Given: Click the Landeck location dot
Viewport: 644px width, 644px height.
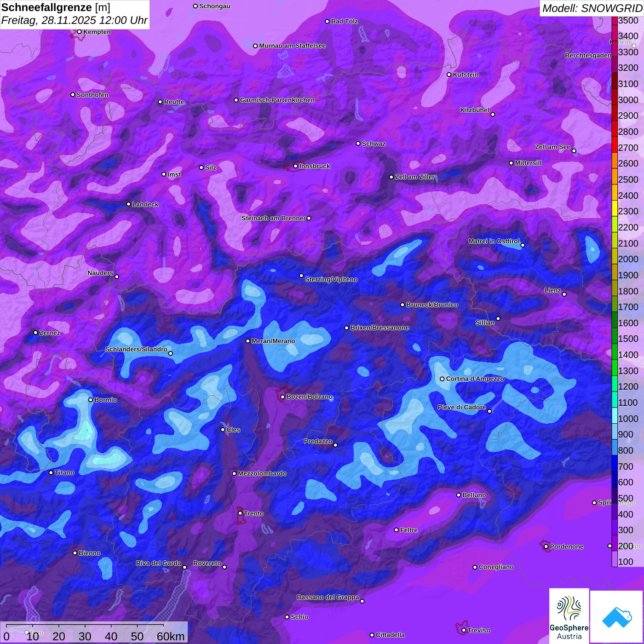Looking at the screenshot, I should tap(129, 204).
